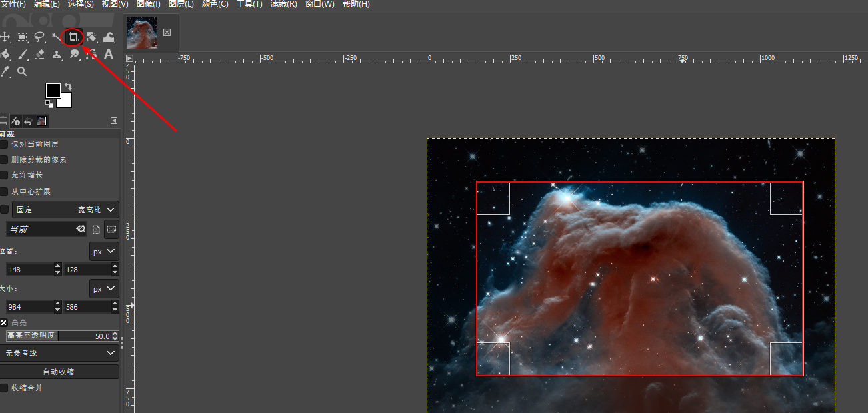Image resolution: width=868 pixels, height=413 pixels.
Task: Click the height field showing 586
Action: pyautogui.click(x=87, y=307)
